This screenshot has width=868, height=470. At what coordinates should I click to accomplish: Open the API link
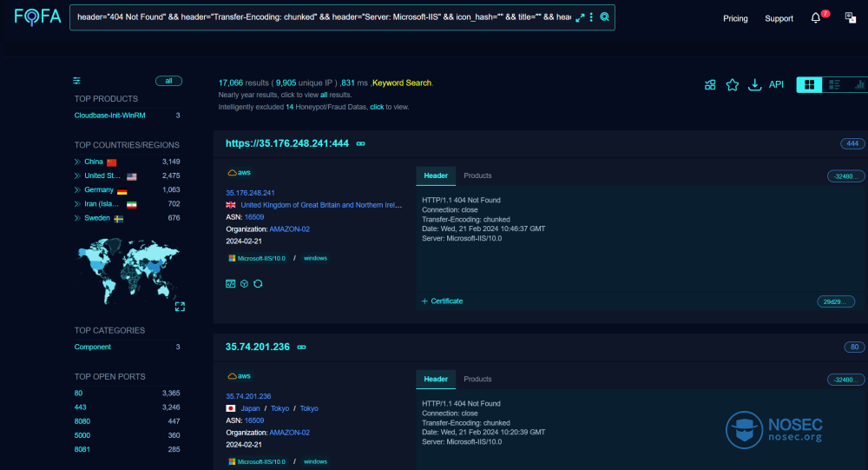click(776, 85)
